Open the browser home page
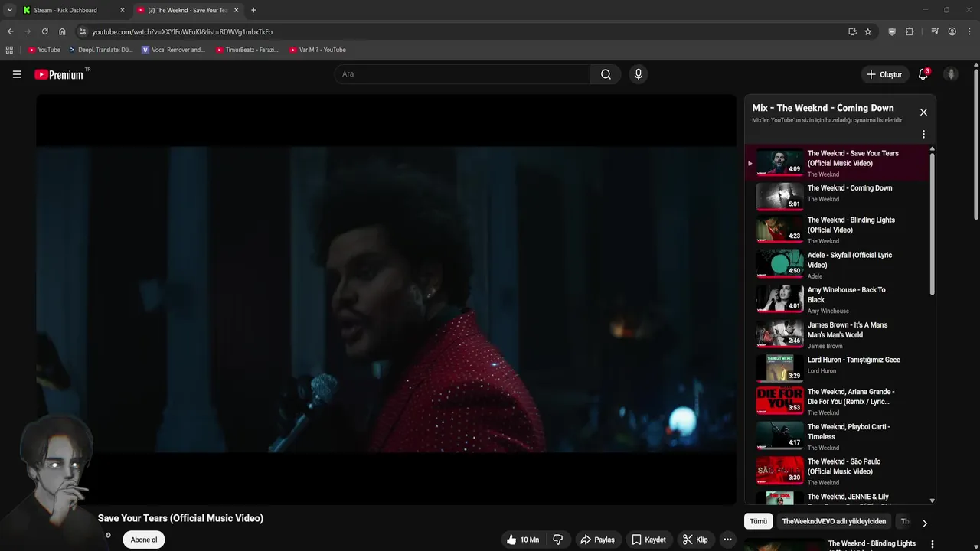Viewport: 980px width, 551px height. [x=62, y=31]
